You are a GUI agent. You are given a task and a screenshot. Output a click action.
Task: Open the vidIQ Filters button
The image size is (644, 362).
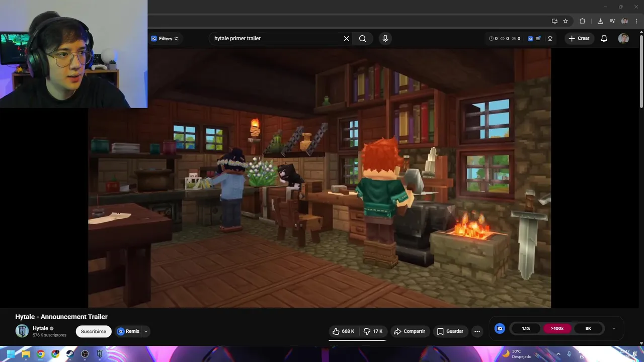pos(165,38)
